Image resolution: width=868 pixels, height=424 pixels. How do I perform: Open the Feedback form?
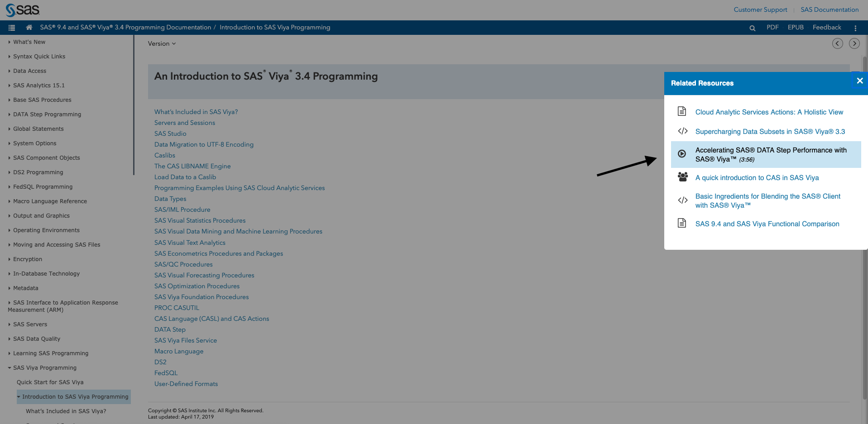tap(827, 27)
